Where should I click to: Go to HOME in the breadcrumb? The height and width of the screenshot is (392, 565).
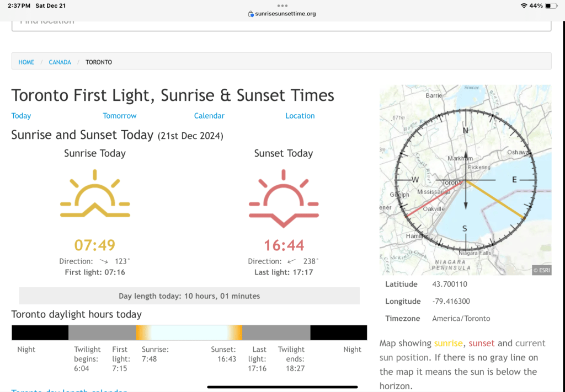tap(26, 62)
